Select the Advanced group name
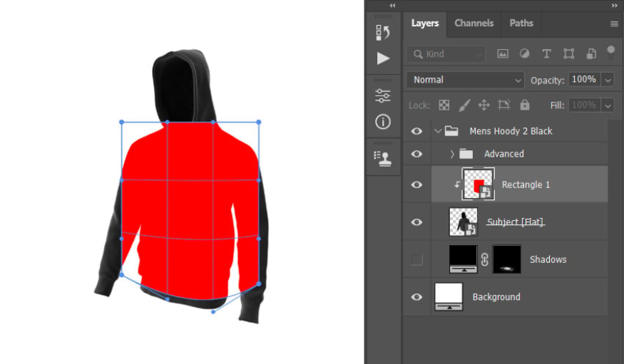 click(x=503, y=154)
